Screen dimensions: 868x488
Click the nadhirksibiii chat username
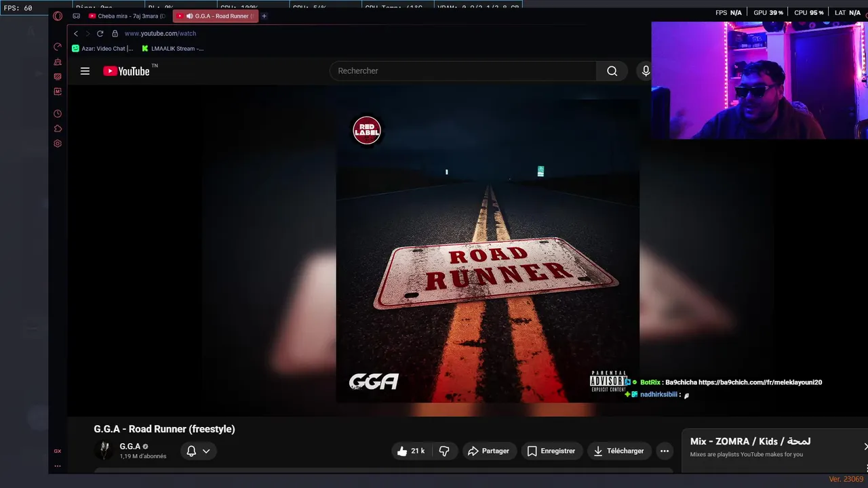[x=659, y=394]
